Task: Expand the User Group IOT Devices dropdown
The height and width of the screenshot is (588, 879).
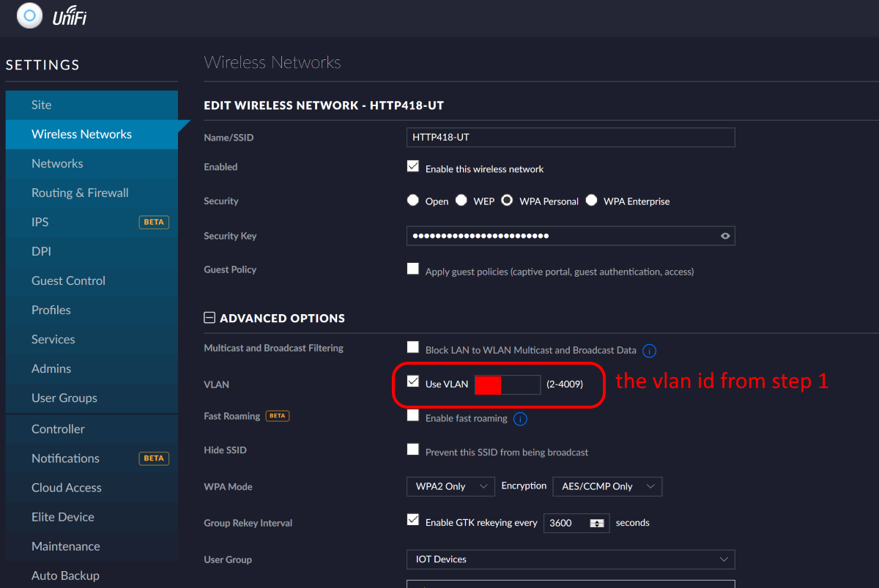Action: tap(570, 559)
